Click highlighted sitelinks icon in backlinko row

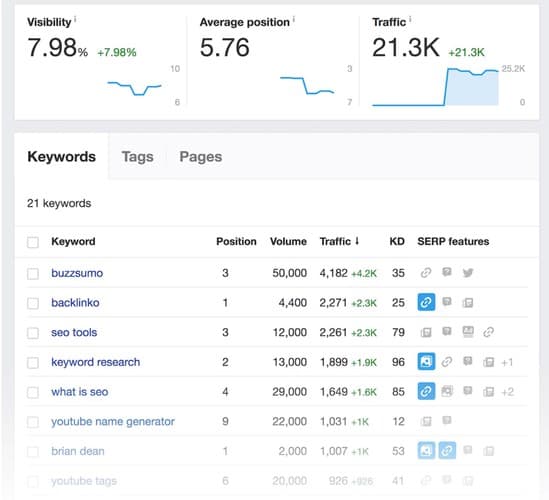(426, 302)
